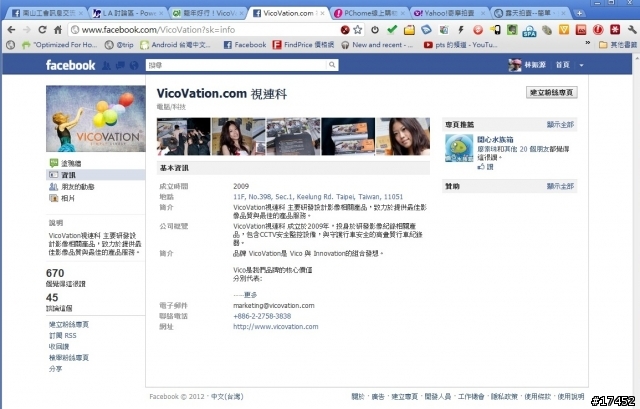Switch to the 露天拍賣 tab
The image size is (640, 409).
click(529, 13)
